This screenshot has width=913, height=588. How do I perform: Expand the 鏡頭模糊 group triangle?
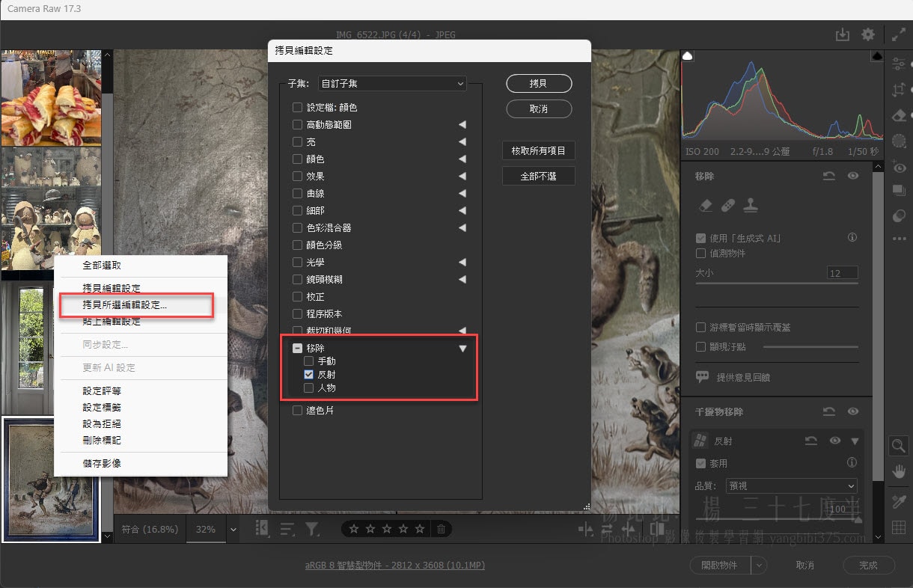click(462, 280)
